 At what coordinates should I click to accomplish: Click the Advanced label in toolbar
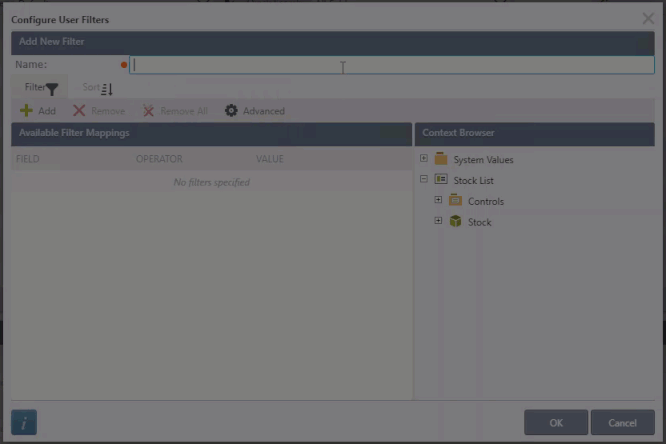tap(264, 111)
